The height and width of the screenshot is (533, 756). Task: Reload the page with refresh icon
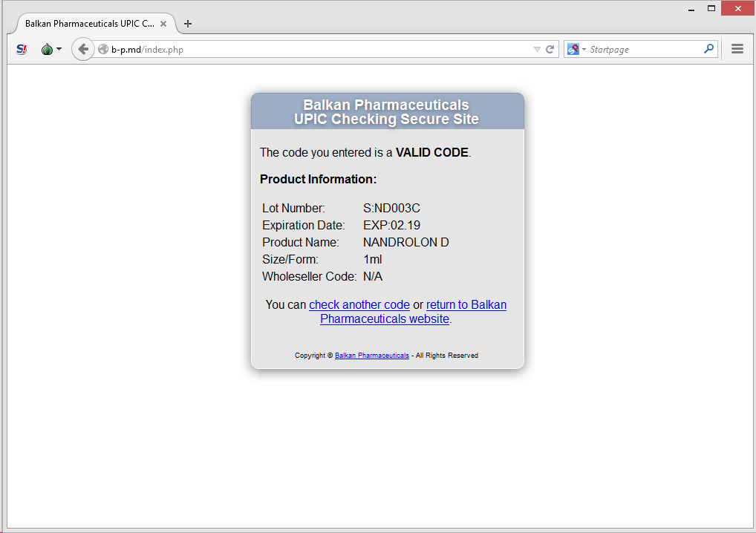550,49
